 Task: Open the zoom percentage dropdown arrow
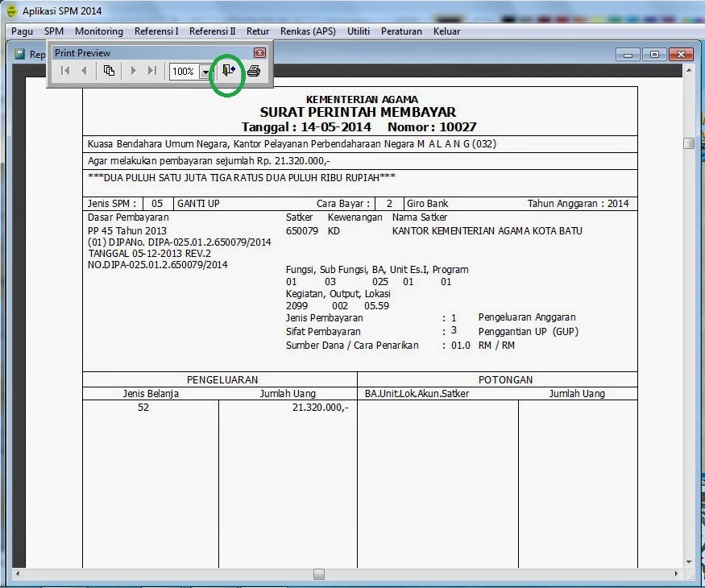(205, 71)
